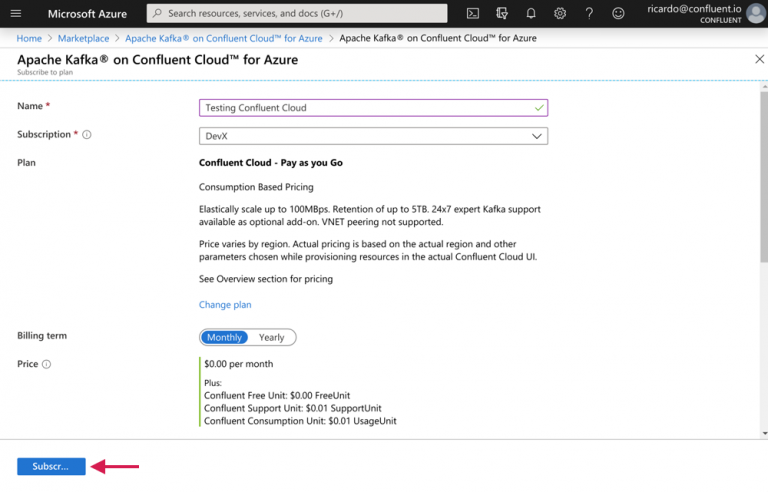Open Cloud Shell from the top bar

tap(473, 13)
